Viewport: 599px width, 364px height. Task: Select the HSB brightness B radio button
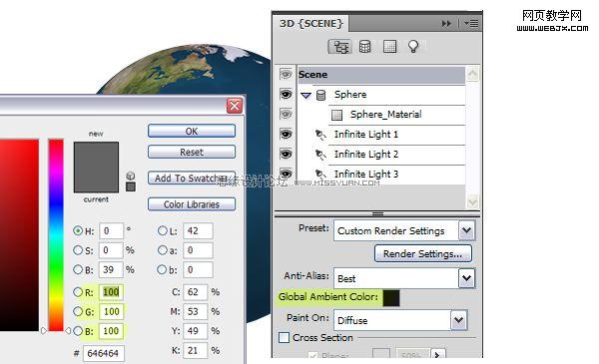pos(78,269)
